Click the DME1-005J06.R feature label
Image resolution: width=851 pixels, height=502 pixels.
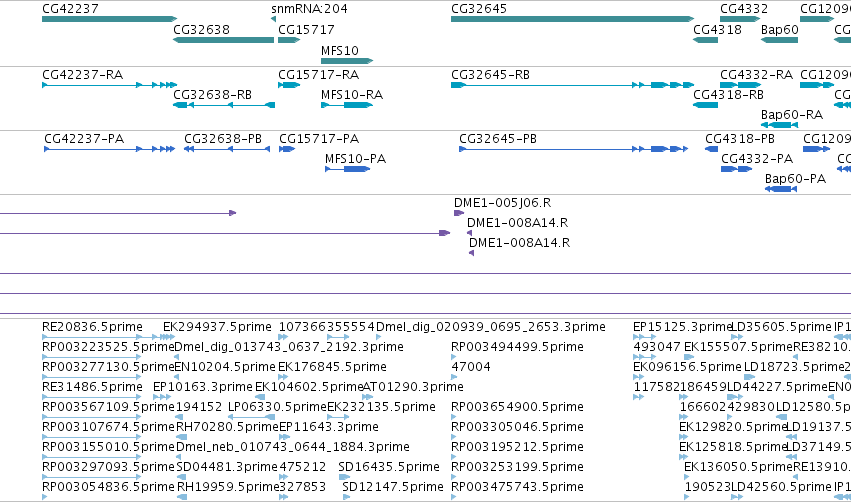(503, 203)
